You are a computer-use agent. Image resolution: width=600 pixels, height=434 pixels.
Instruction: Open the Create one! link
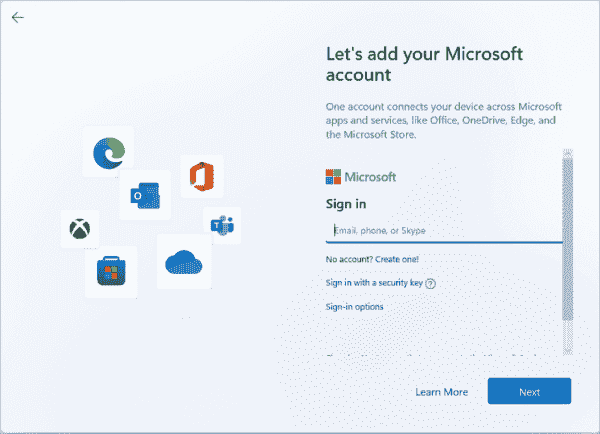click(x=397, y=259)
